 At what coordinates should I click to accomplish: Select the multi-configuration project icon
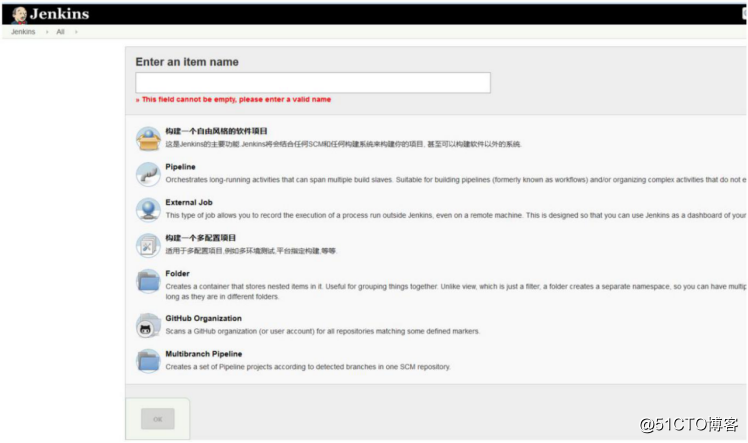click(x=148, y=245)
